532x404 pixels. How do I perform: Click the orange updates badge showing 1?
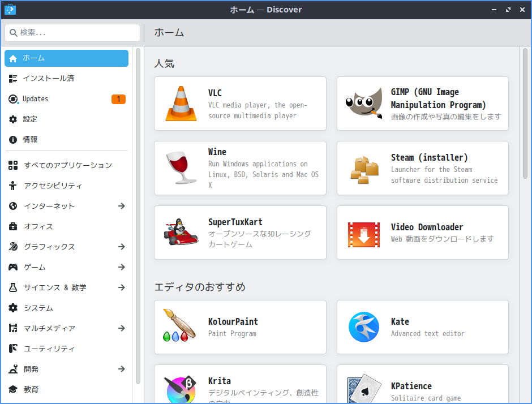[118, 99]
